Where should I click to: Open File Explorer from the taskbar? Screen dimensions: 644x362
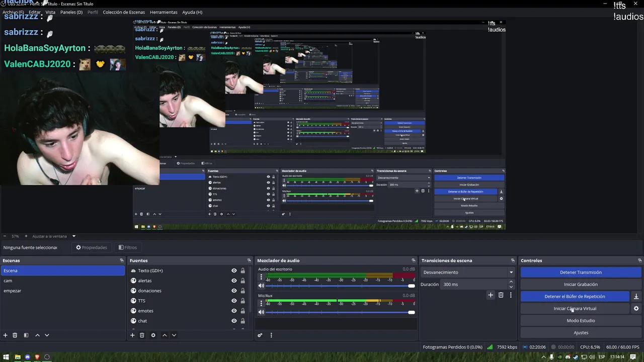tap(18, 357)
